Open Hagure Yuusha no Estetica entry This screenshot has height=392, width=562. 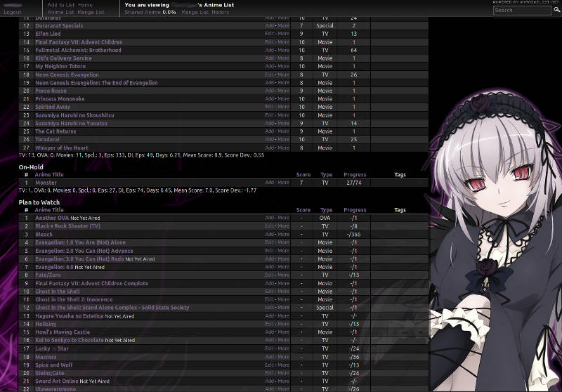tap(69, 316)
